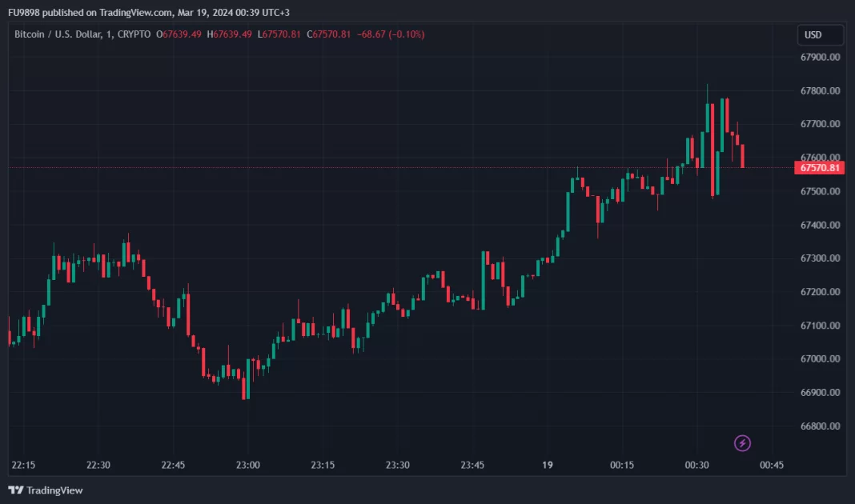The width and height of the screenshot is (855, 504).
Task: Click the 67300.00 price axis label
Action: point(820,258)
